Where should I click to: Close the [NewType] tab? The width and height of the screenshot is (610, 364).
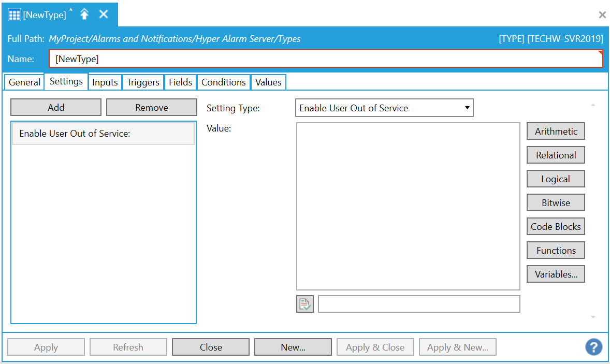tap(104, 14)
